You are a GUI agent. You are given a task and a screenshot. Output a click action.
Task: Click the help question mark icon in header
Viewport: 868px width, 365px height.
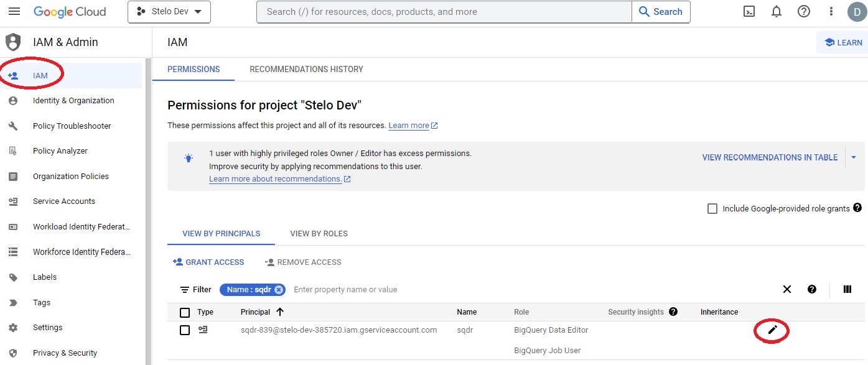pyautogui.click(x=804, y=12)
